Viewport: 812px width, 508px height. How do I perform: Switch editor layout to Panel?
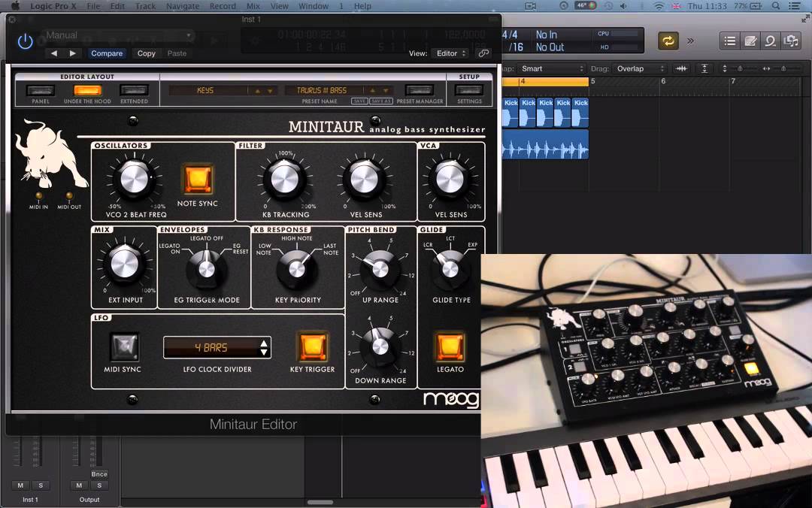tap(41, 91)
